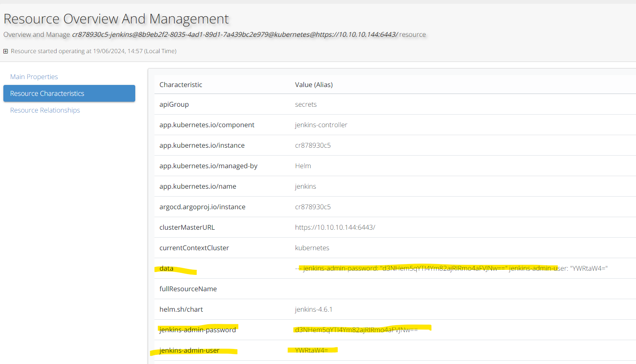The height and width of the screenshot is (364, 636).
Task: Click the https://10.10.10.144:6443/ cluster URL value
Action: pos(335,228)
